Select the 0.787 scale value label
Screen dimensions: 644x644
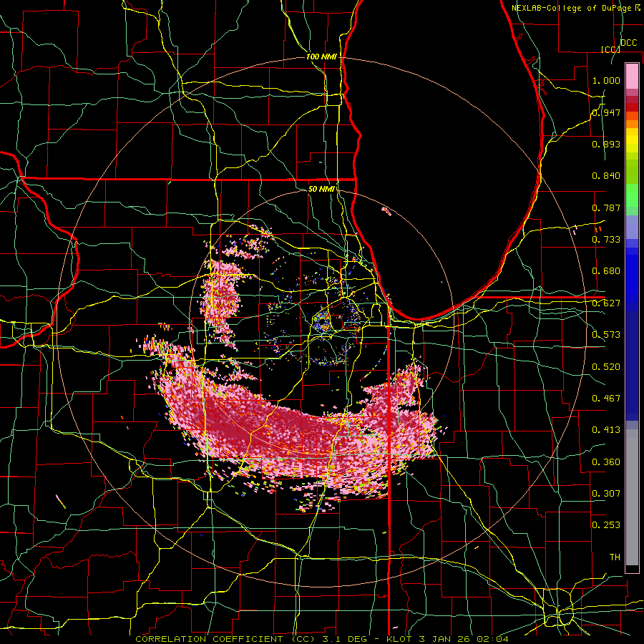coord(606,208)
